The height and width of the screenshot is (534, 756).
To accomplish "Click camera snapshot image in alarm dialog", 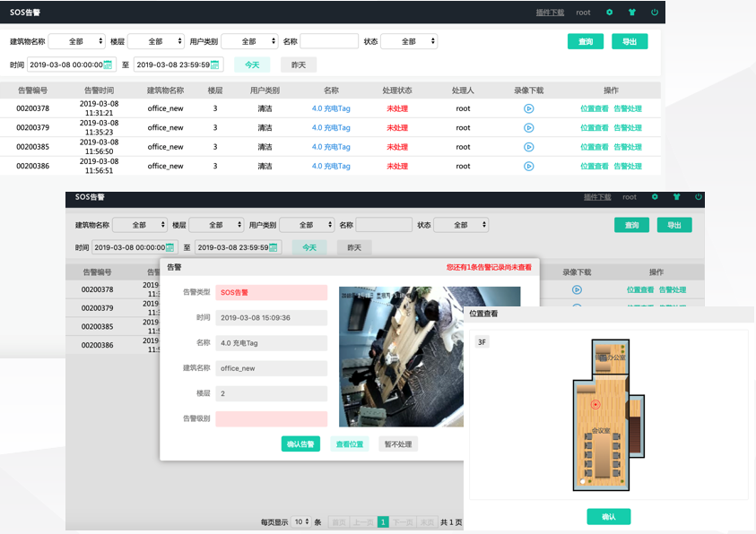I will click(x=401, y=357).
